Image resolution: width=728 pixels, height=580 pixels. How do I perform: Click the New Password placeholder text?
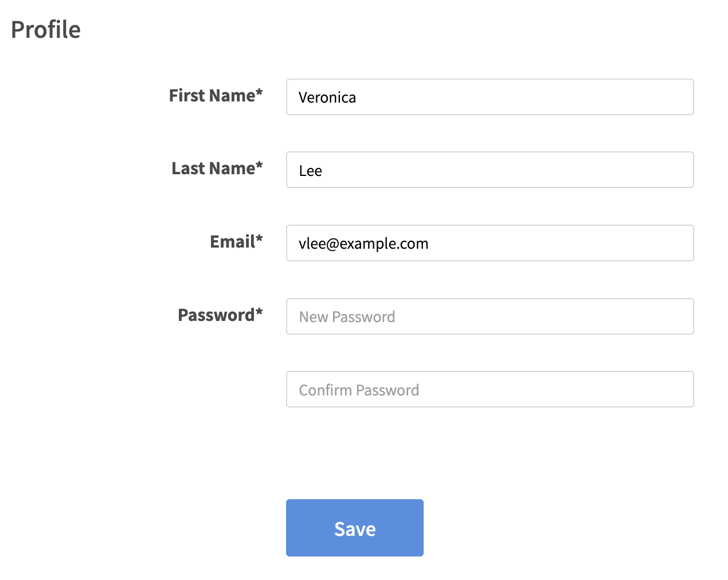pyautogui.click(x=347, y=317)
